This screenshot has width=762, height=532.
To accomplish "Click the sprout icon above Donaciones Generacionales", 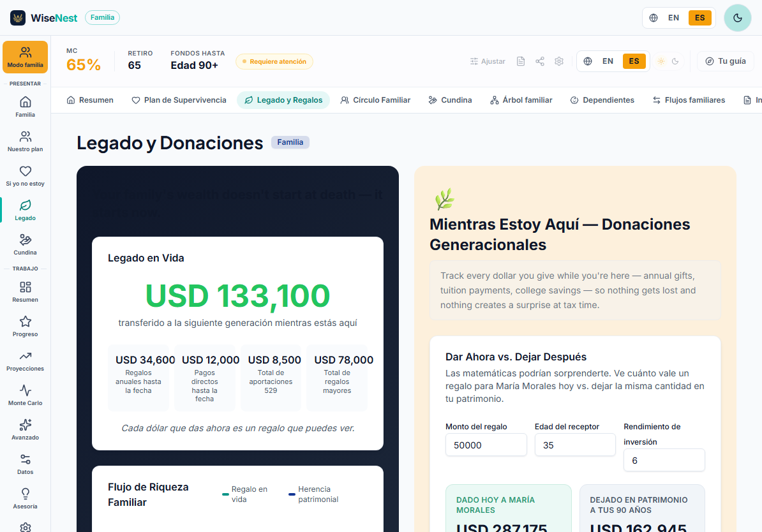I will coord(444,199).
